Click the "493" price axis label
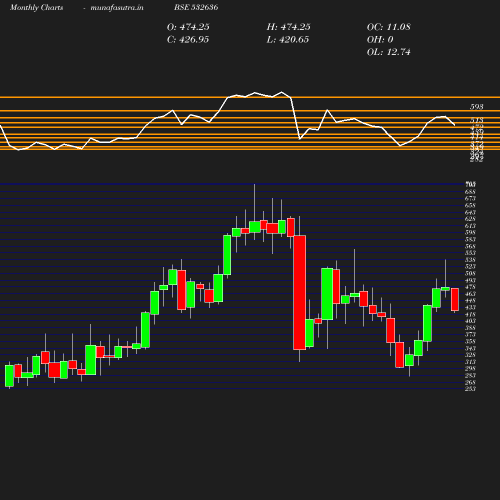This screenshot has height=500, width=500. pos(470,280)
